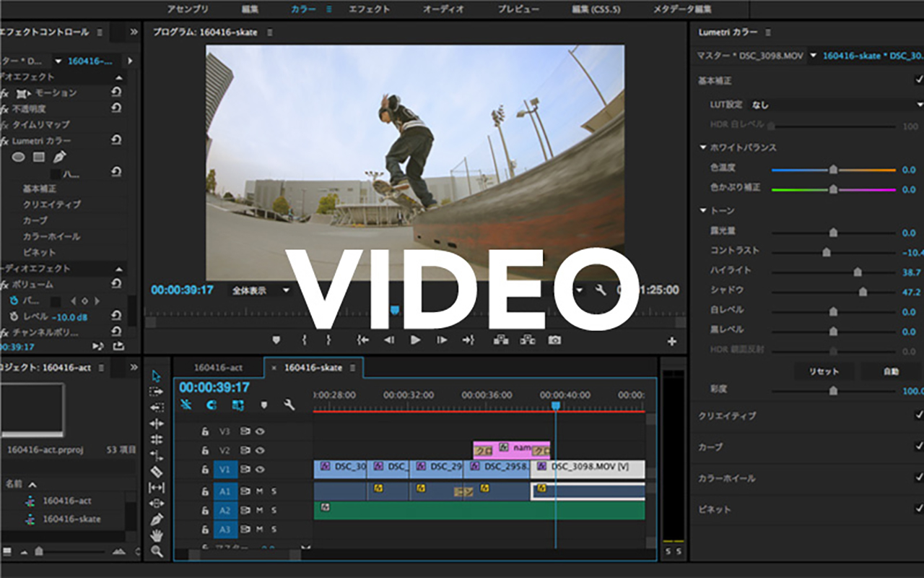Uncheck the 基本補正 section checkbox

click(919, 80)
